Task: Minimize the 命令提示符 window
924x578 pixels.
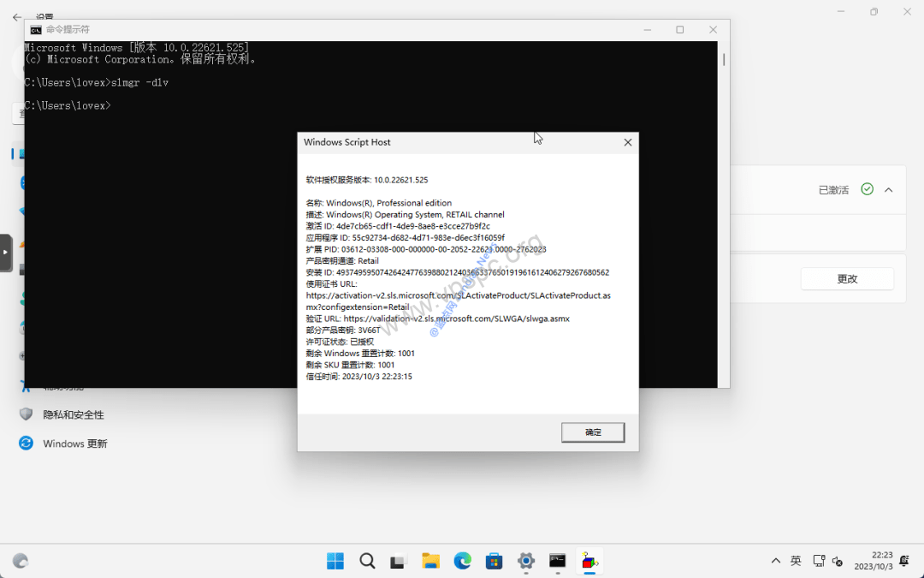Action: coord(648,29)
